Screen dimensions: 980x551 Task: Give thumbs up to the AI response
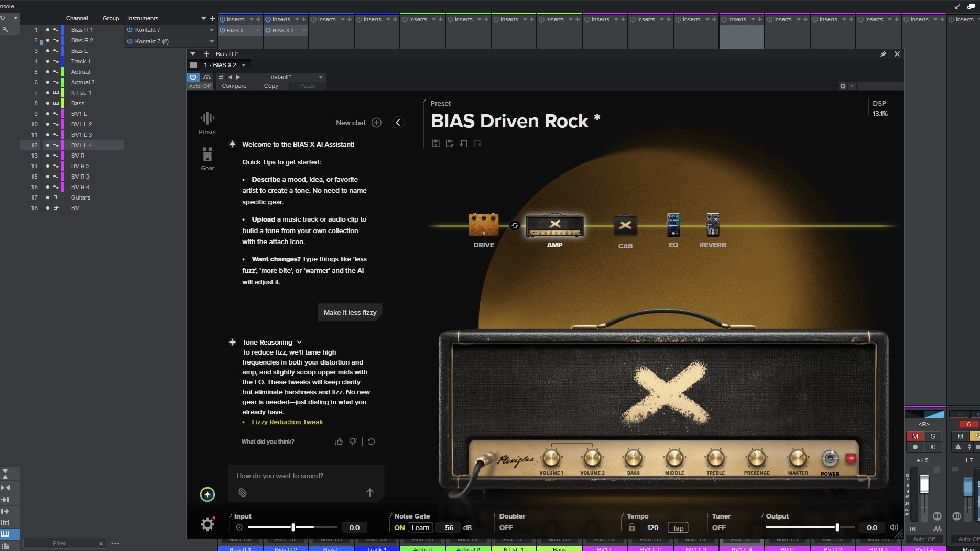point(339,442)
